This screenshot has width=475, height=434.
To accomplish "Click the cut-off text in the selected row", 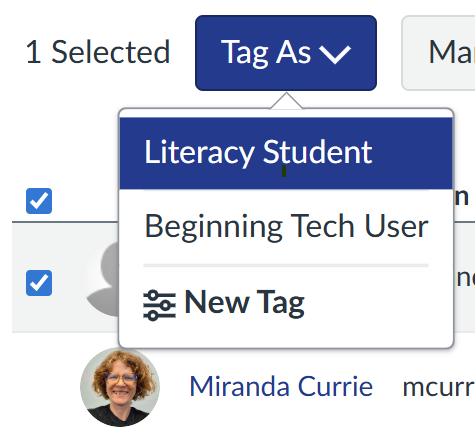I will tap(466, 278).
